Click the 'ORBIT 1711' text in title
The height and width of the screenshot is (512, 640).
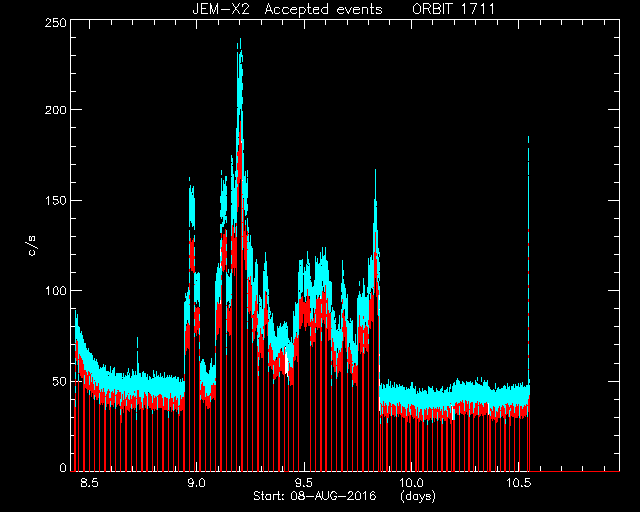tap(453, 9)
